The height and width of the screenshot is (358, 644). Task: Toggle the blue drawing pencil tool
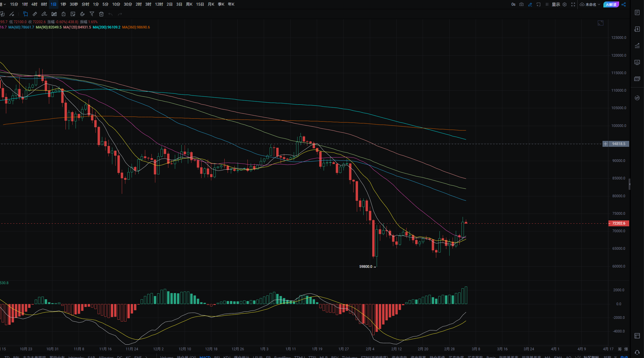coord(530,4)
